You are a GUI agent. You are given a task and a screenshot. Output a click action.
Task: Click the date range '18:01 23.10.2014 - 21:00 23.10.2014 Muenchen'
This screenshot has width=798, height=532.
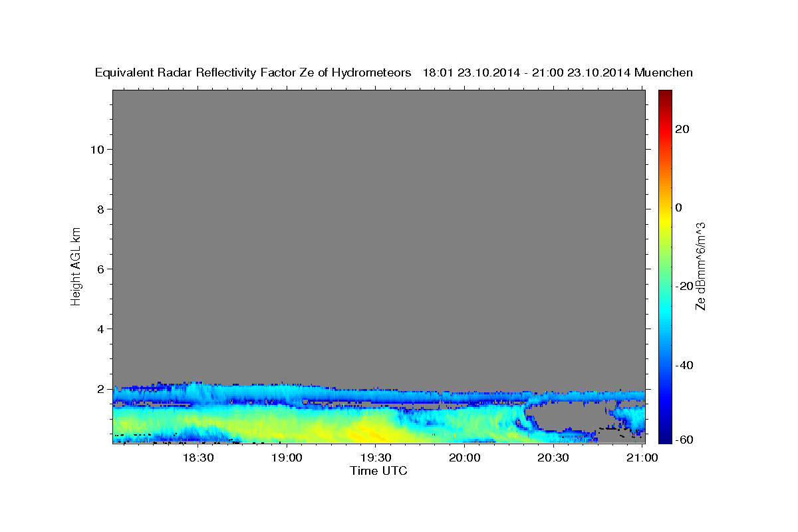click(558, 73)
